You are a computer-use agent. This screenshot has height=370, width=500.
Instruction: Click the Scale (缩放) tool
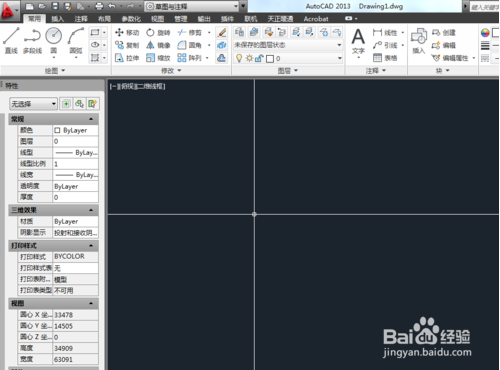(x=158, y=58)
